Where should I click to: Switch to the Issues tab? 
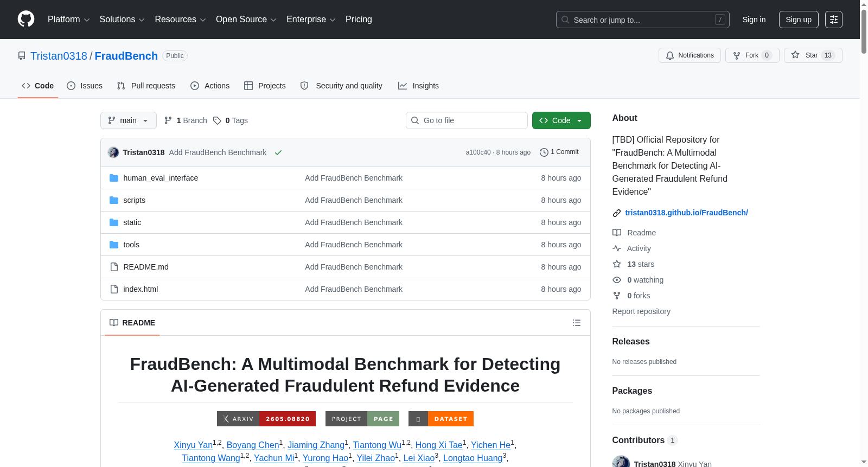[x=85, y=86]
